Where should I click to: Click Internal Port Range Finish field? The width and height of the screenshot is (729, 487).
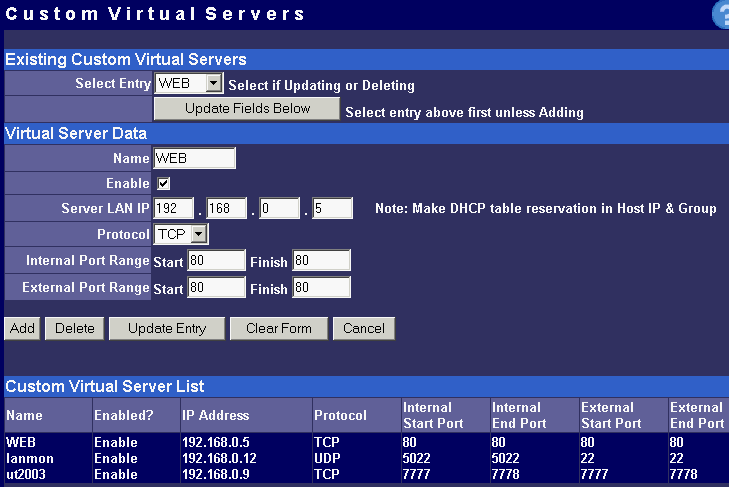click(x=321, y=261)
